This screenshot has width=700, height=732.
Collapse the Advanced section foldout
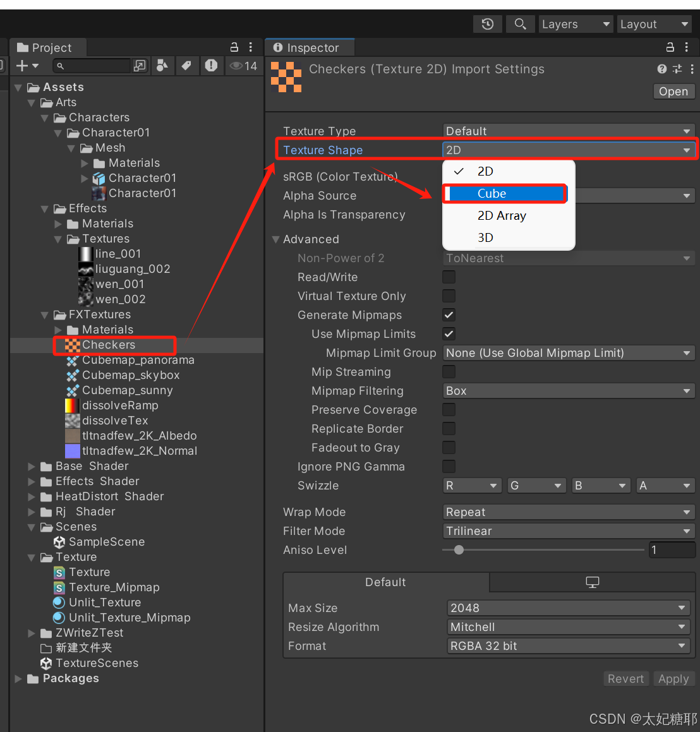(x=275, y=239)
